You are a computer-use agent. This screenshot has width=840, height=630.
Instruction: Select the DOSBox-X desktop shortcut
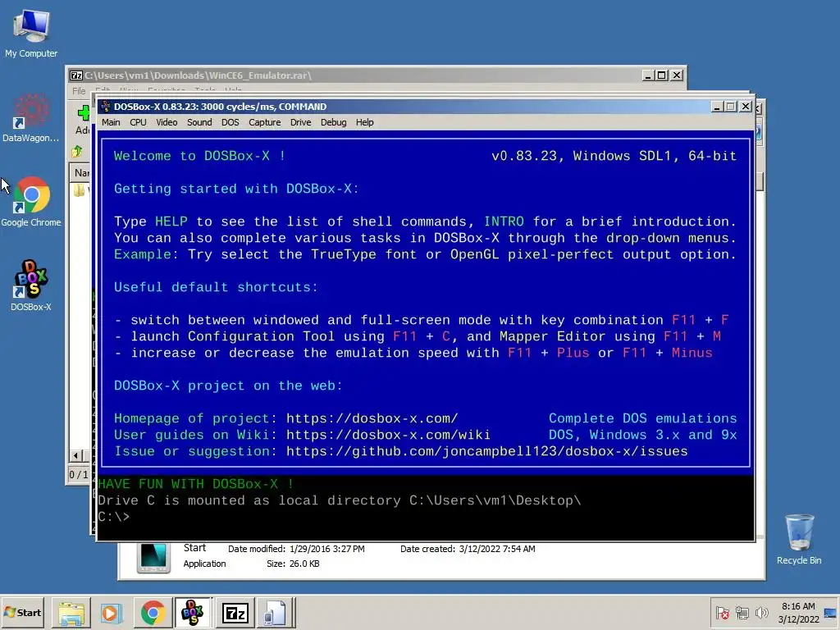(x=31, y=285)
